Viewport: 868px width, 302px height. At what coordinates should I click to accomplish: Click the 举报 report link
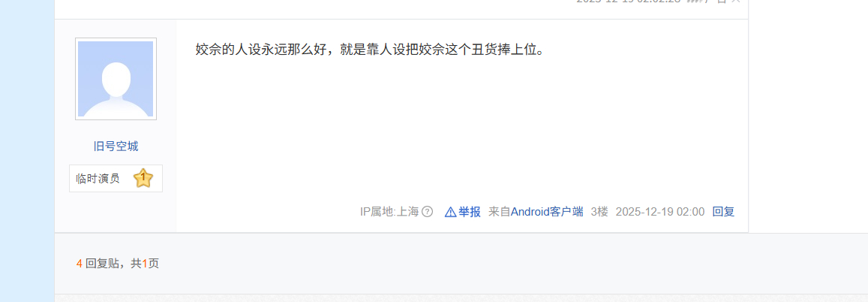tap(470, 212)
